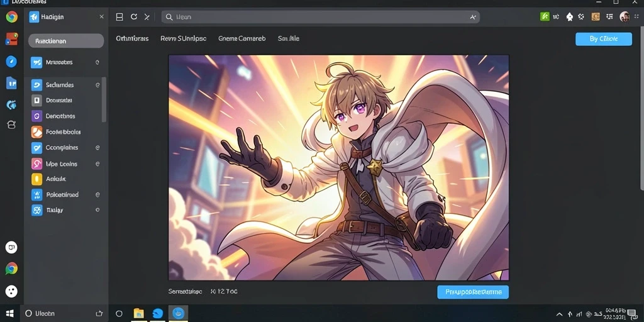
Task: Open the user avatar in the top-right corner
Action: (x=625, y=17)
